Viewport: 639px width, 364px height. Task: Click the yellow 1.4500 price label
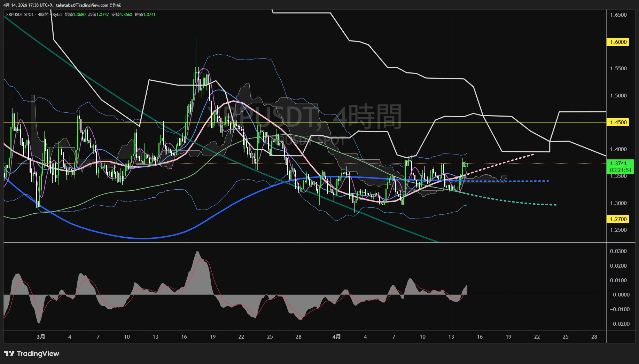point(618,122)
